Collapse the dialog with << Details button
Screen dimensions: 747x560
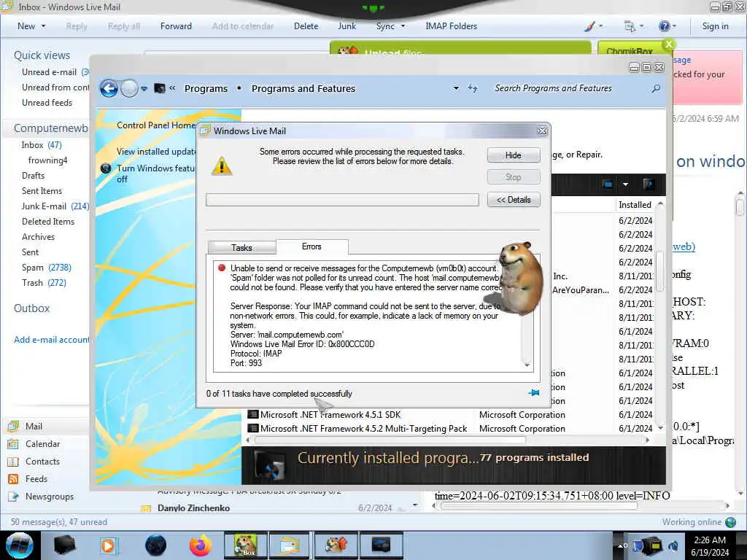tap(513, 200)
